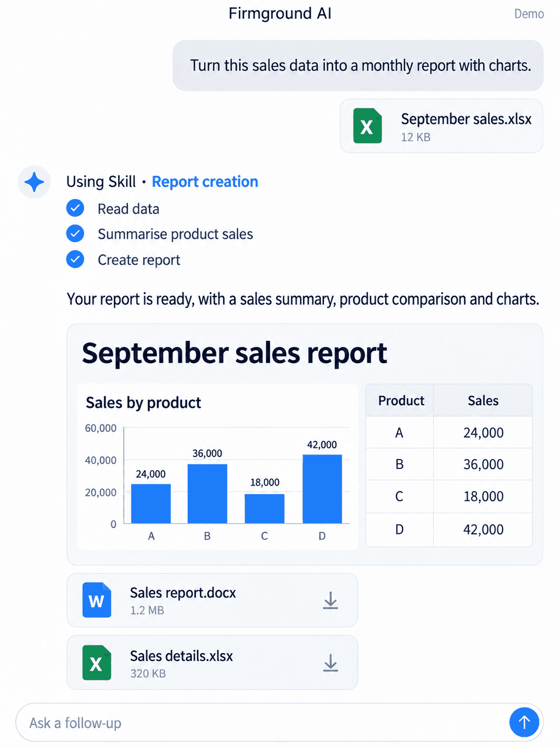This screenshot has height=747, width=560.
Task: Click the Using Skill label
Action: coord(101,182)
